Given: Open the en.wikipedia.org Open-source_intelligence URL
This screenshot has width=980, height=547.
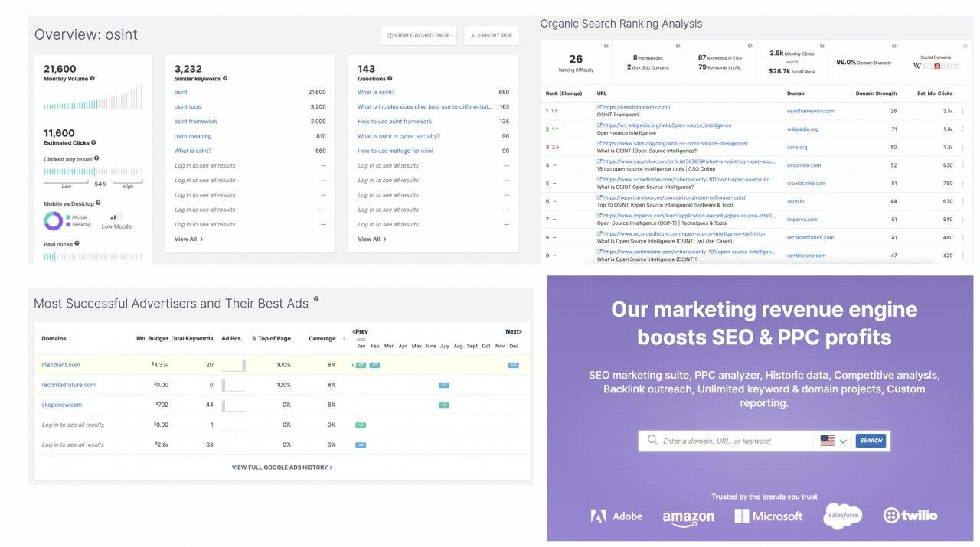Looking at the screenshot, I should (x=666, y=125).
